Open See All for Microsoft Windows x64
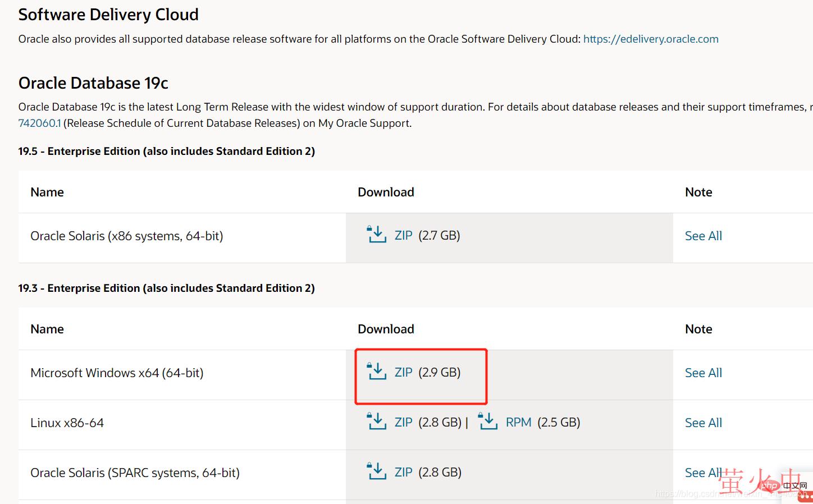Viewport: 813px width, 504px height. tap(703, 373)
